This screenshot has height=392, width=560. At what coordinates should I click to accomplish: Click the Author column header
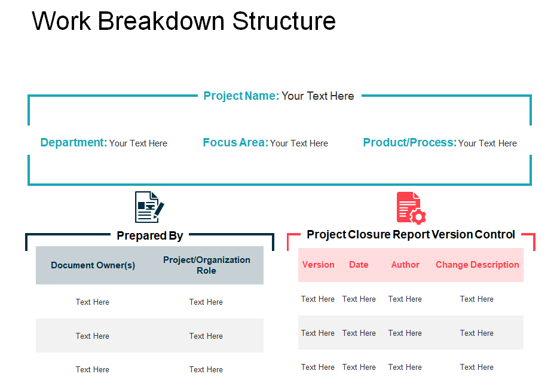(x=405, y=265)
